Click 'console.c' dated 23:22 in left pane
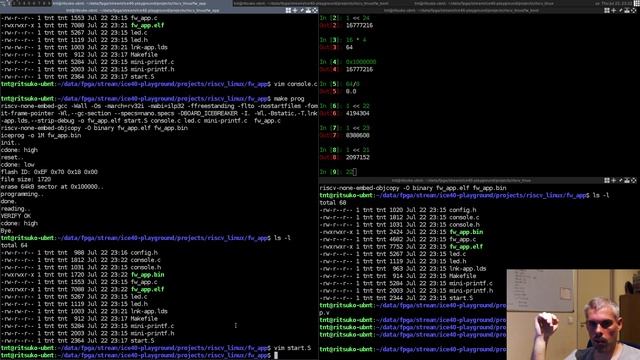Viewport: 640px width, 360px height. point(146,260)
